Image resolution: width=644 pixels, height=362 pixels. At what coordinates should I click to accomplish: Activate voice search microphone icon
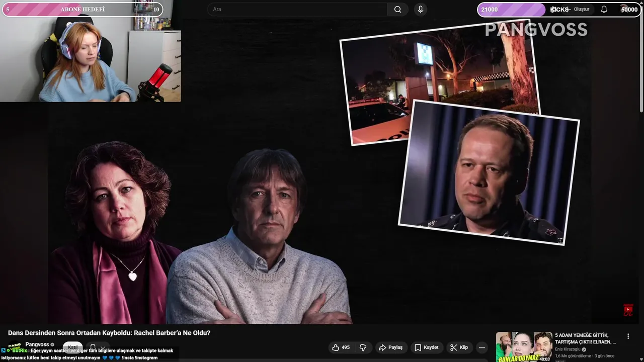click(x=421, y=9)
